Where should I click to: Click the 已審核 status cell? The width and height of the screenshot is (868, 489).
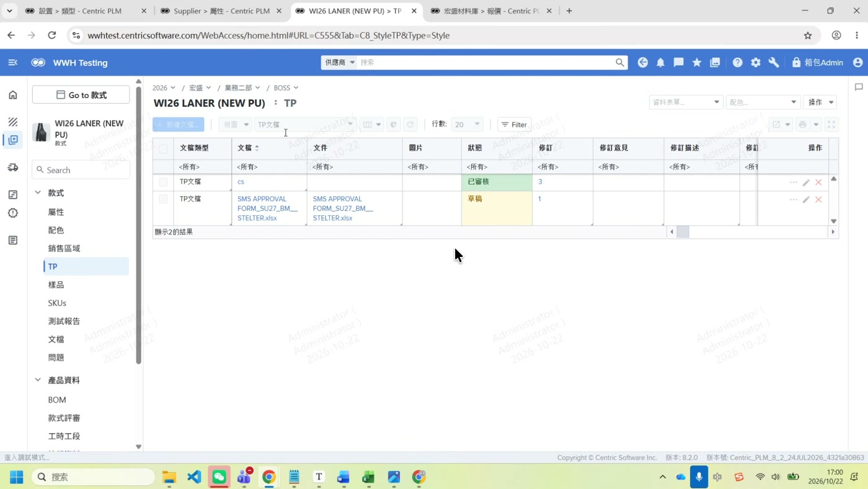pyautogui.click(x=497, y=182)
